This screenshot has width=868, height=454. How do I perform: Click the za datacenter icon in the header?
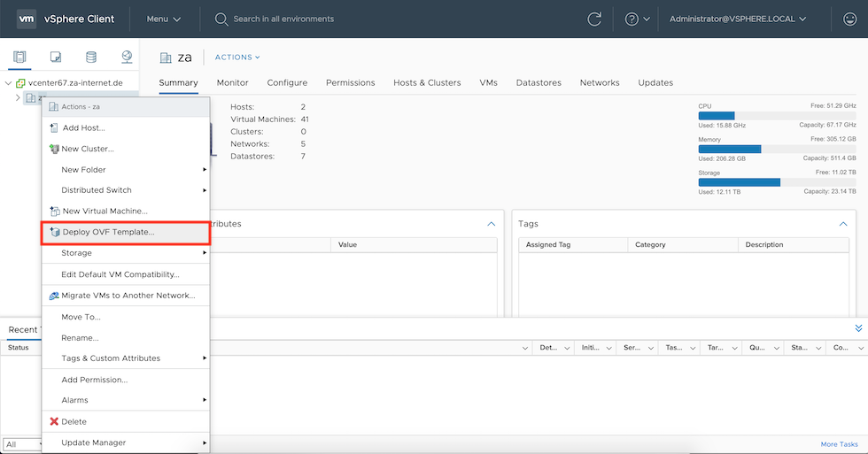[x=166, y=58]
